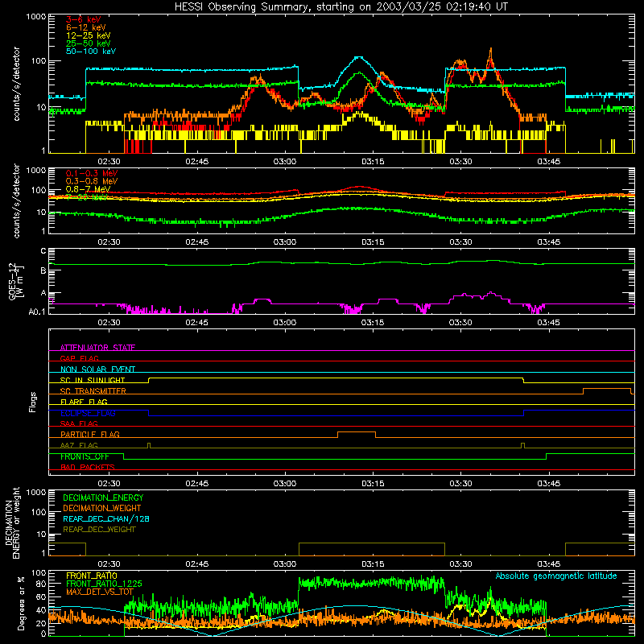Select the SC_IN_SUNLIGHT flag label
This screenshot has height=644, width=644.
[93, 380]
